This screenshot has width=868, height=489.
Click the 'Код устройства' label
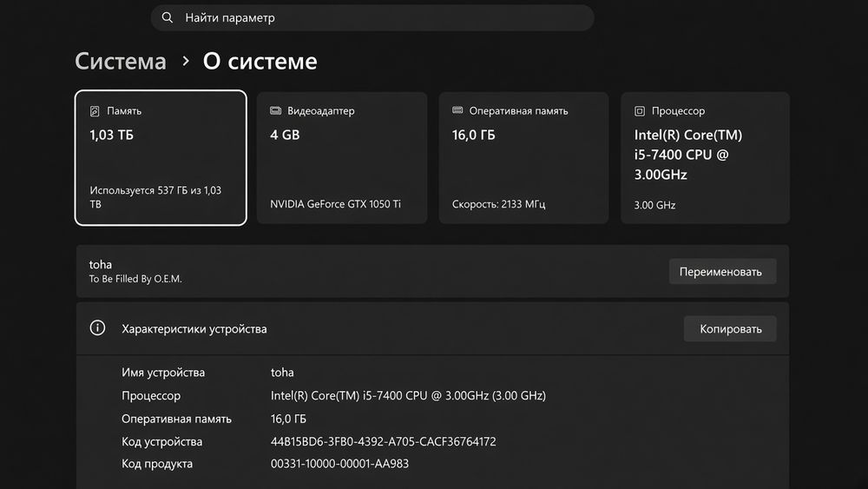click(x=161, y=441)
